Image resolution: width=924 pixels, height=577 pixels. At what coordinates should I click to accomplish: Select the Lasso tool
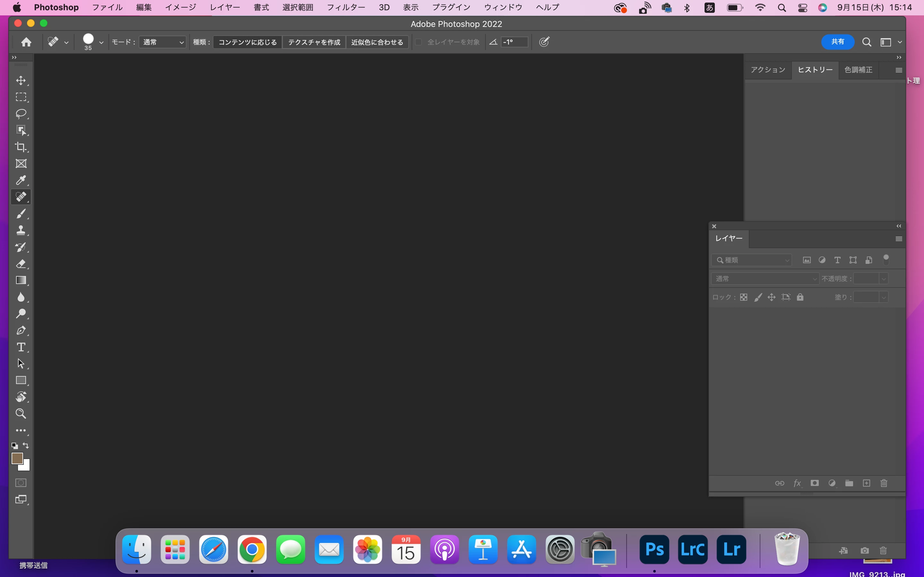pos(21,114)
